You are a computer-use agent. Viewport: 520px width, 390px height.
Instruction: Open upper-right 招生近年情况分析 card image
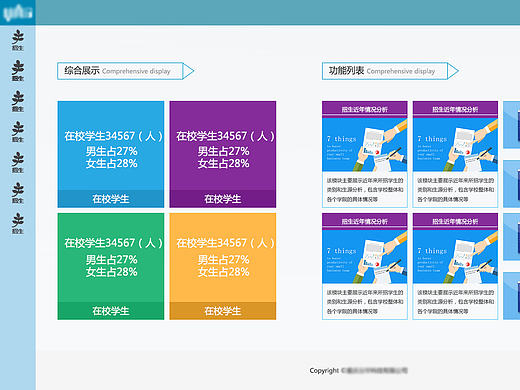pyautogui.click(x=455, y=145)
